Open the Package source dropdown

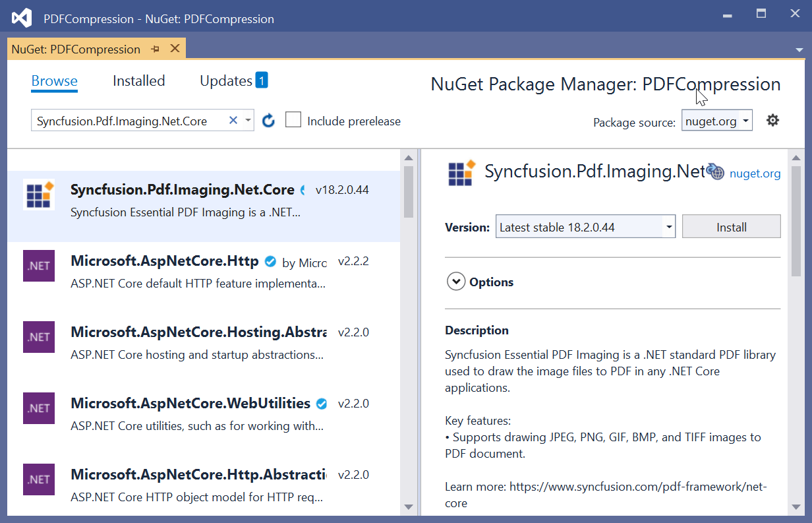[716, 121]
